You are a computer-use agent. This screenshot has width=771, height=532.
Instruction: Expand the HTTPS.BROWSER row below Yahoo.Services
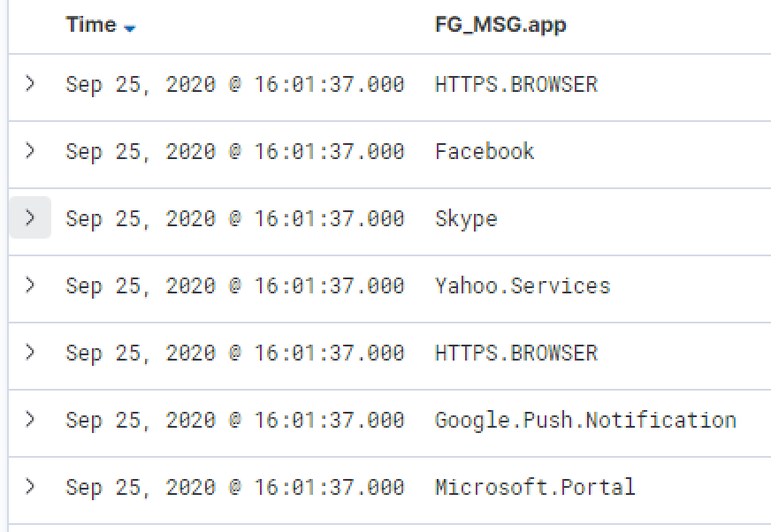(x=30, y=352)
